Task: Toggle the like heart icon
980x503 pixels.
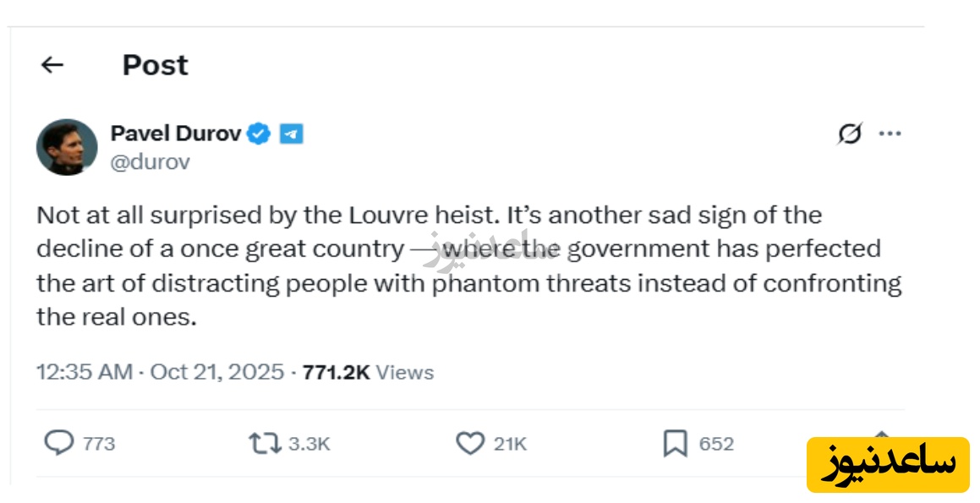Action: [469, 443]
